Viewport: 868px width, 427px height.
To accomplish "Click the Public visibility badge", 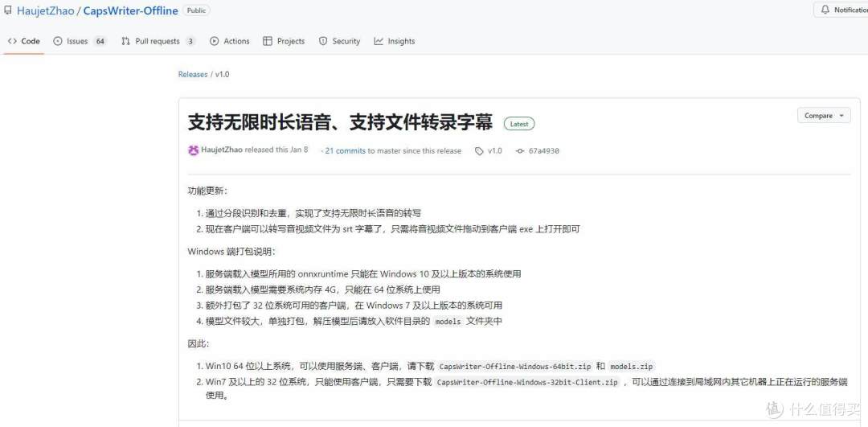I will (197, 10).
